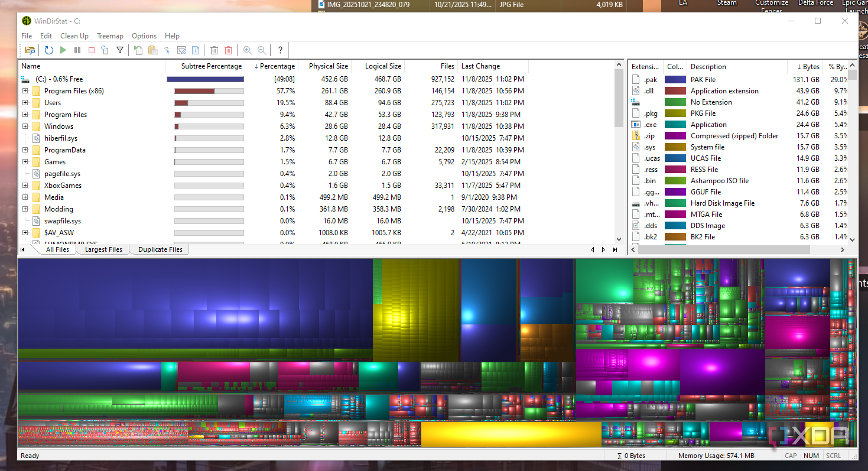Open the command prompt toolbar icon
Screen dimensions: 868x471
point(181,51)
